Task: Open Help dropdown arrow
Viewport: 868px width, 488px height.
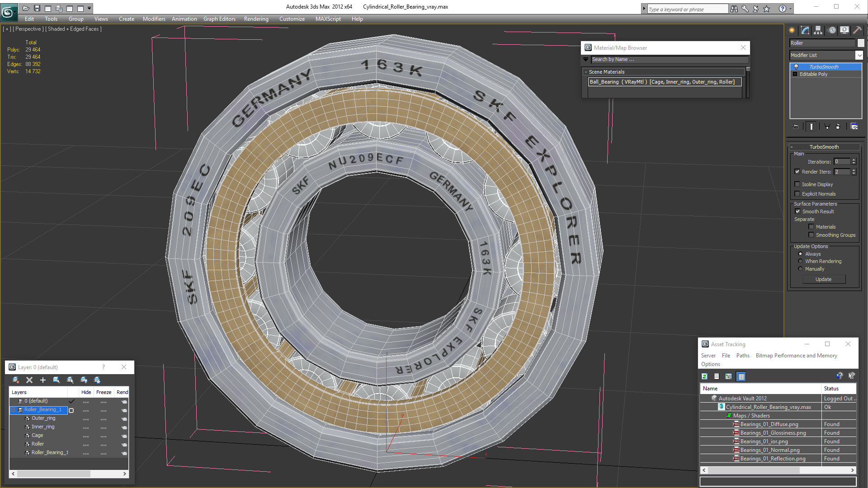Action: (x=790, y=9)
